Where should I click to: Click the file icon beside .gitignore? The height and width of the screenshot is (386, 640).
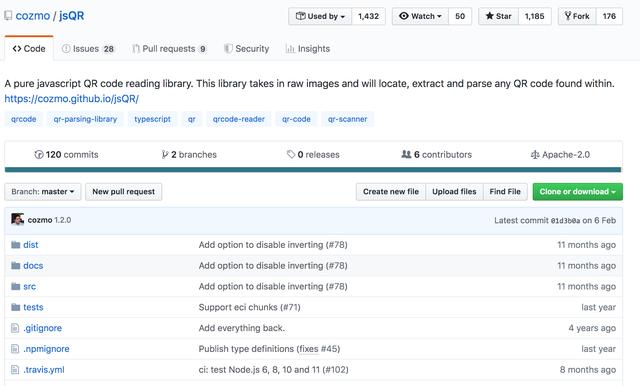[x=15, y=328]
